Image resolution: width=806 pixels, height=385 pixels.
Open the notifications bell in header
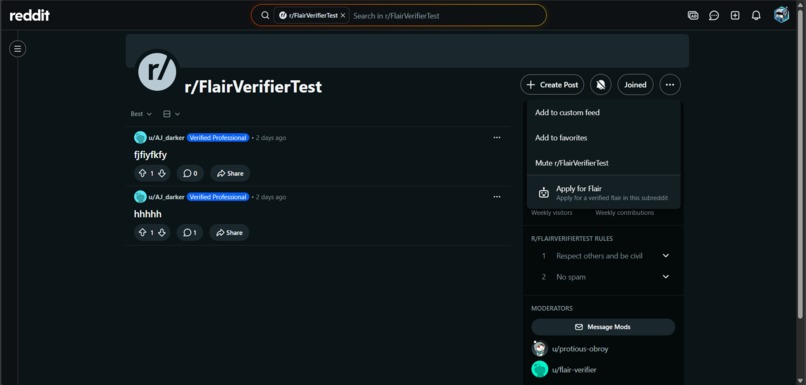[756, 15]
